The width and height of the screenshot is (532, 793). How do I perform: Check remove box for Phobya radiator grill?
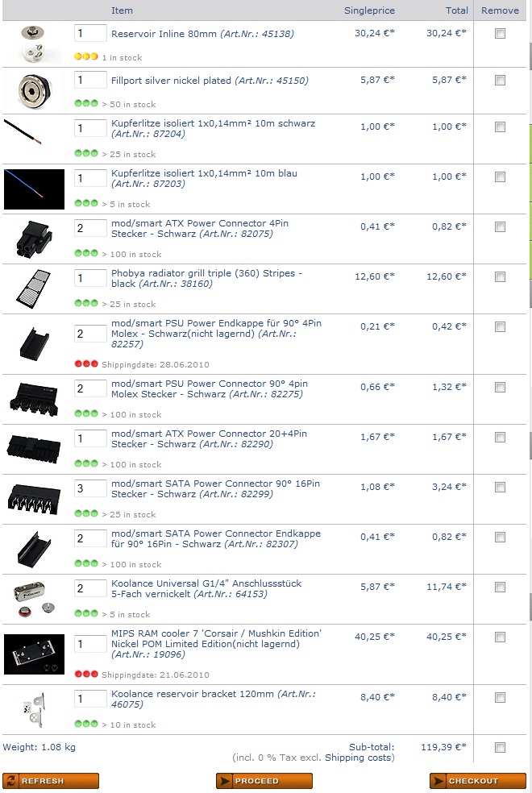(500, 276)
